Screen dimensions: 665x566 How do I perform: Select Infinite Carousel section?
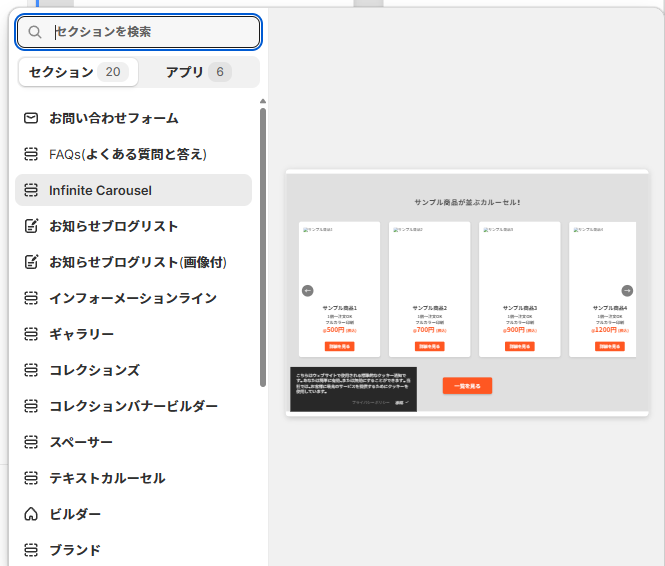(134, 190)
